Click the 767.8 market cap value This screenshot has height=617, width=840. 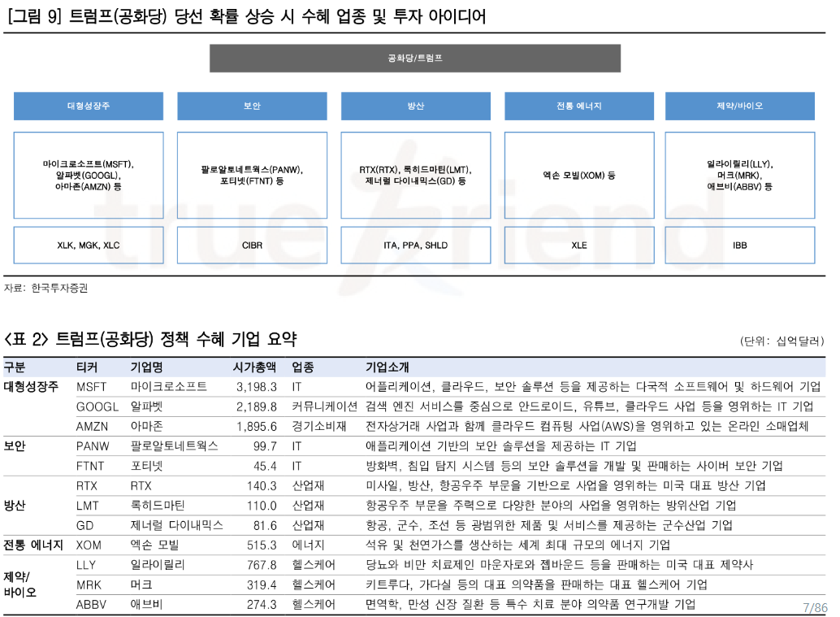coord(262,566)
